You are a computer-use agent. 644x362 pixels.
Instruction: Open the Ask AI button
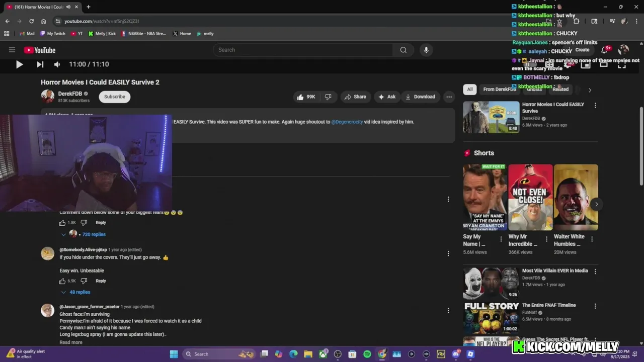tap(387, 97)
